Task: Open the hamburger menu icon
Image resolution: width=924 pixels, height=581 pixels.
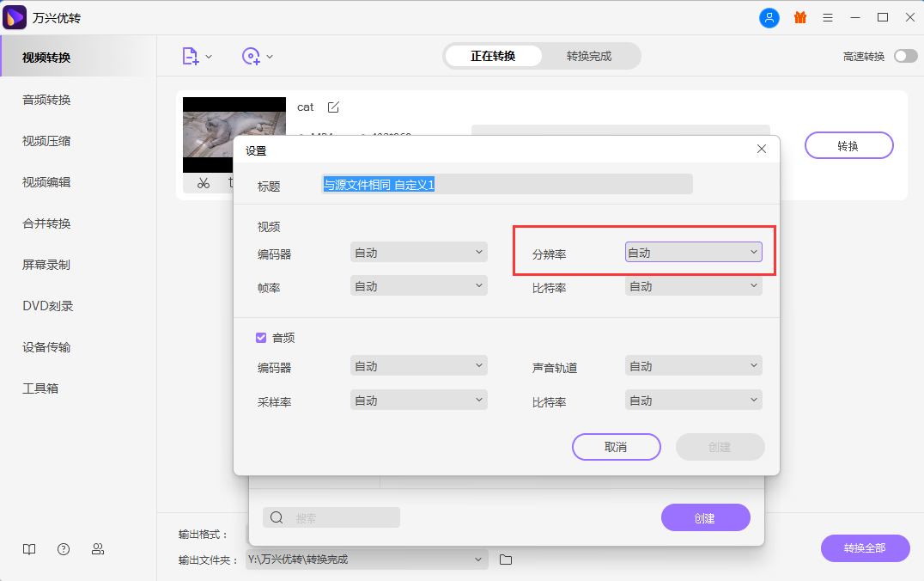Action: tap(827, 17)
